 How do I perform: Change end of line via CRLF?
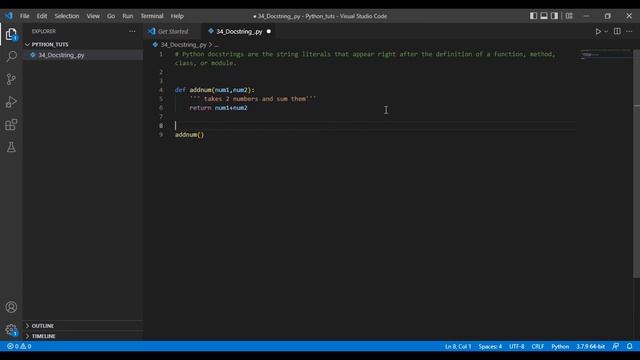coord(538,347)
